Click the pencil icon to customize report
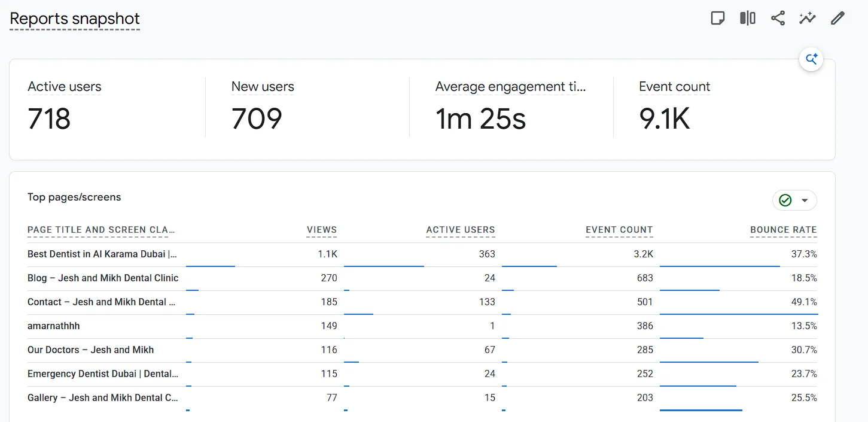The height and width of the screenshot is (422, 868). click(x=837, y=19)
